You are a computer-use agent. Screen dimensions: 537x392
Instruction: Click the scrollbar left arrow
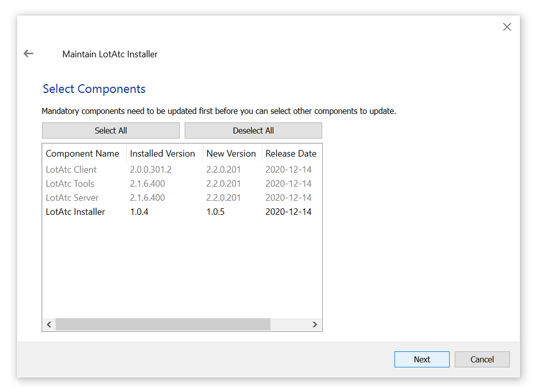pos(49,324)
